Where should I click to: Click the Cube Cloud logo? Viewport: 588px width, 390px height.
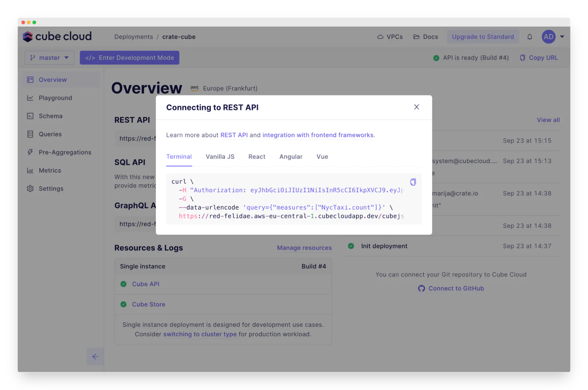click(x=57, y=36)
